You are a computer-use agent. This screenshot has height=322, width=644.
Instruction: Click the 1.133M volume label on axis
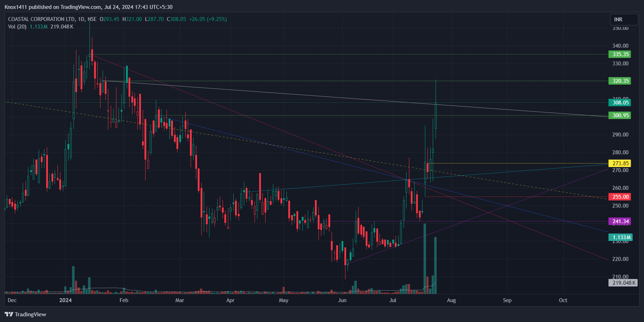coord(620,237)
